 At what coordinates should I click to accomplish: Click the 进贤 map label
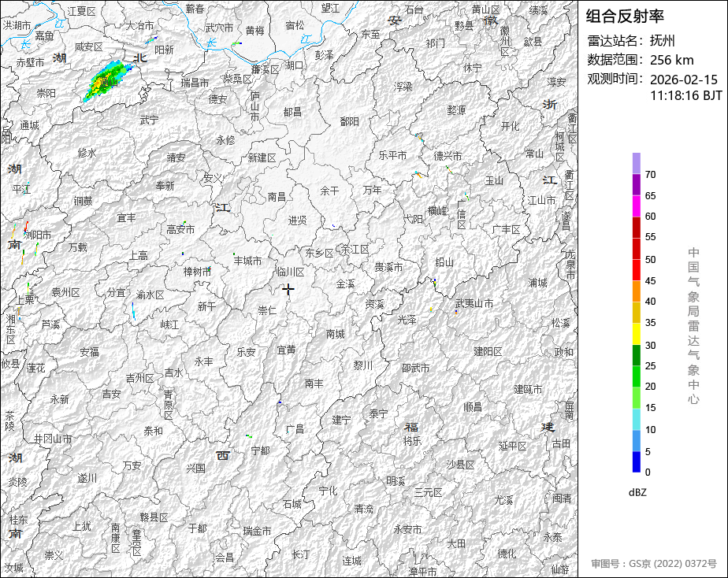pyautogui.click(x=297, y=220)
